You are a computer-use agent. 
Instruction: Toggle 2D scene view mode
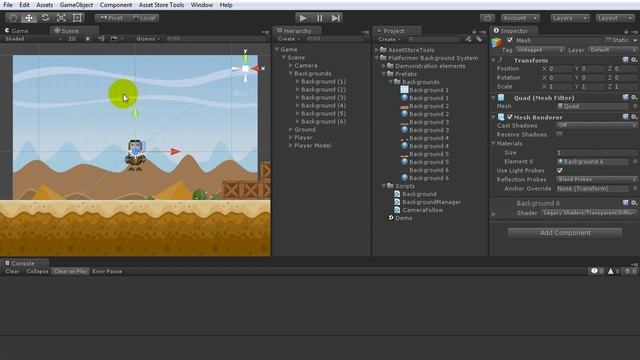click(x=72, y=39)
